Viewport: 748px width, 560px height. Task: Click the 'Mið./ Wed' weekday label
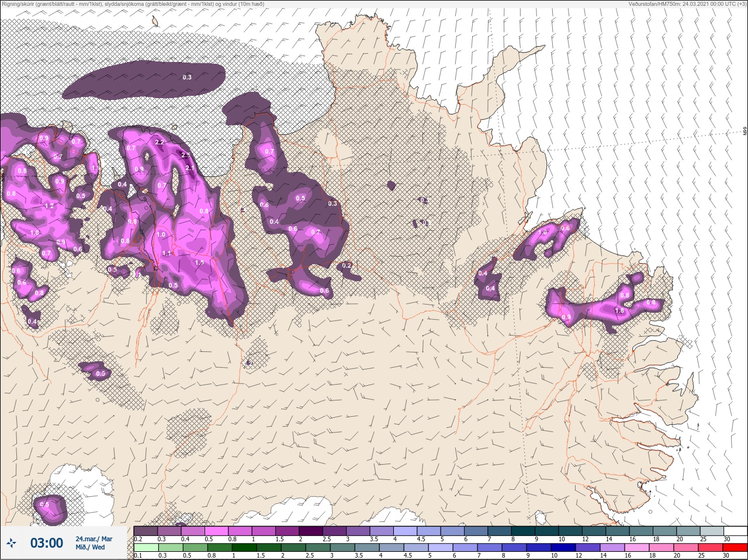(91, 547)
